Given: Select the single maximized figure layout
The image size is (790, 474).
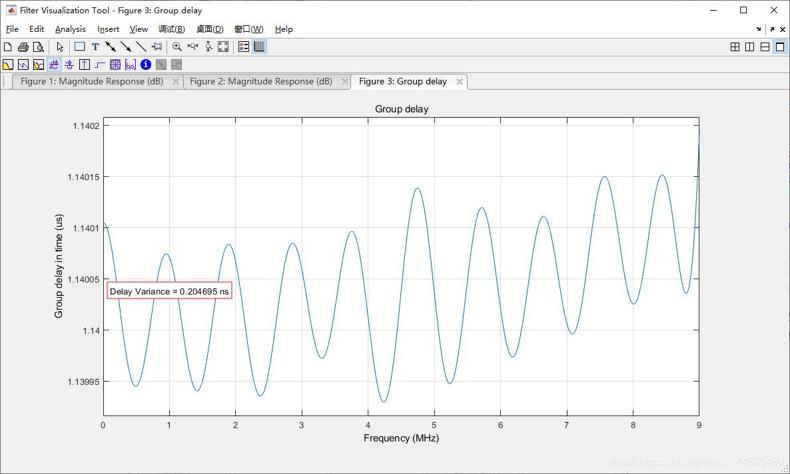Looking at the screenshot, I should click(x=780, y=47).
